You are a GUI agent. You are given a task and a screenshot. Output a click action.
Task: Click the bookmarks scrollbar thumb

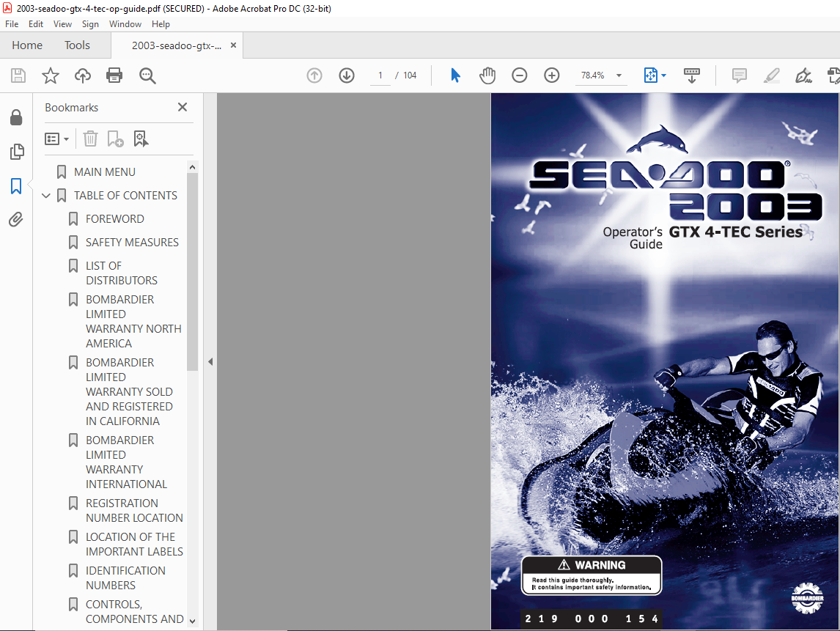coord(192,272)
